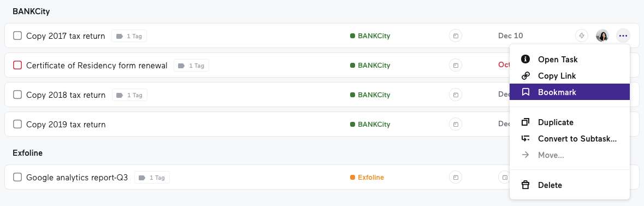Choose Delete from the task menu
The width and height of the screenshot is (644, 206).
[x=569, y=185]
